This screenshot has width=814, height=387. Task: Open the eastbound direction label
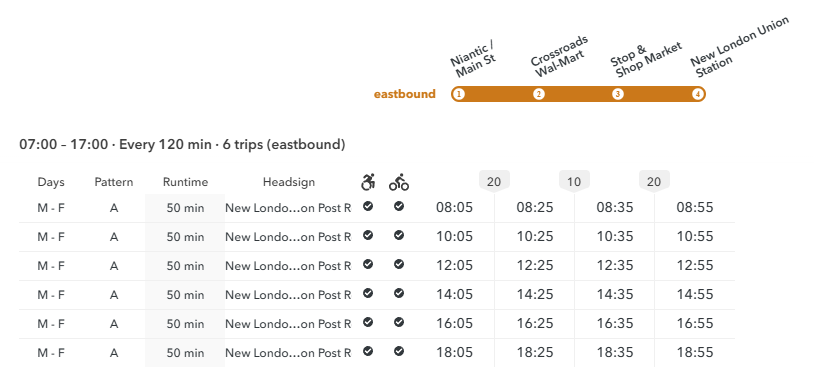point(405,94)
